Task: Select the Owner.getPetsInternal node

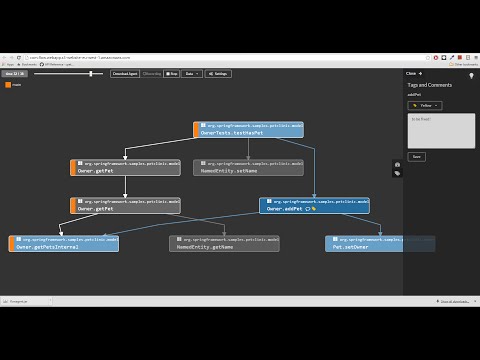Action: 64,243
